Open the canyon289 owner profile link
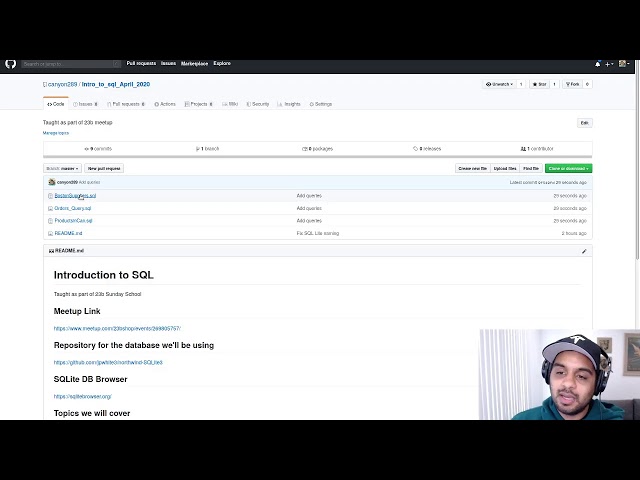 click(x=62, y=84)
